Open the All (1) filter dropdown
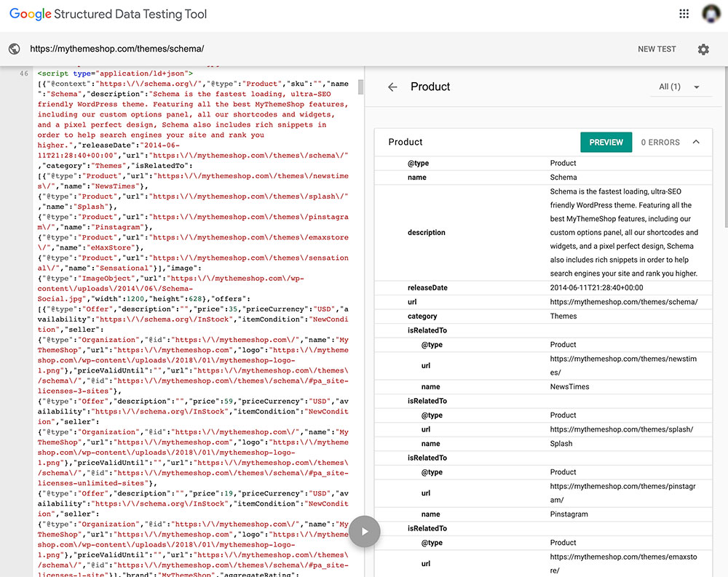This screenshot has height=577, width=728. tap(680, 87)
